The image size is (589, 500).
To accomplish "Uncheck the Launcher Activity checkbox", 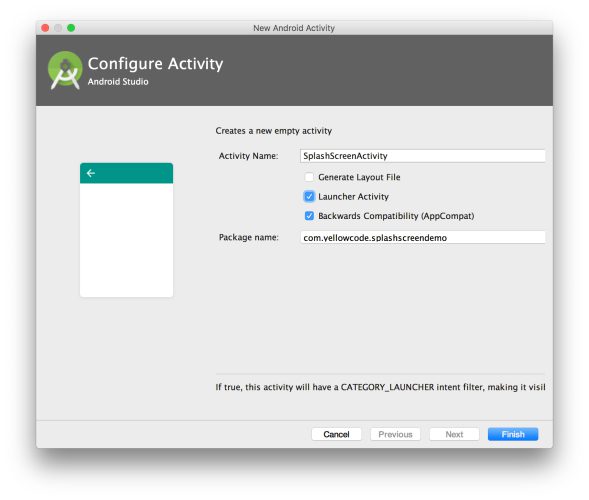I will 309,196.
